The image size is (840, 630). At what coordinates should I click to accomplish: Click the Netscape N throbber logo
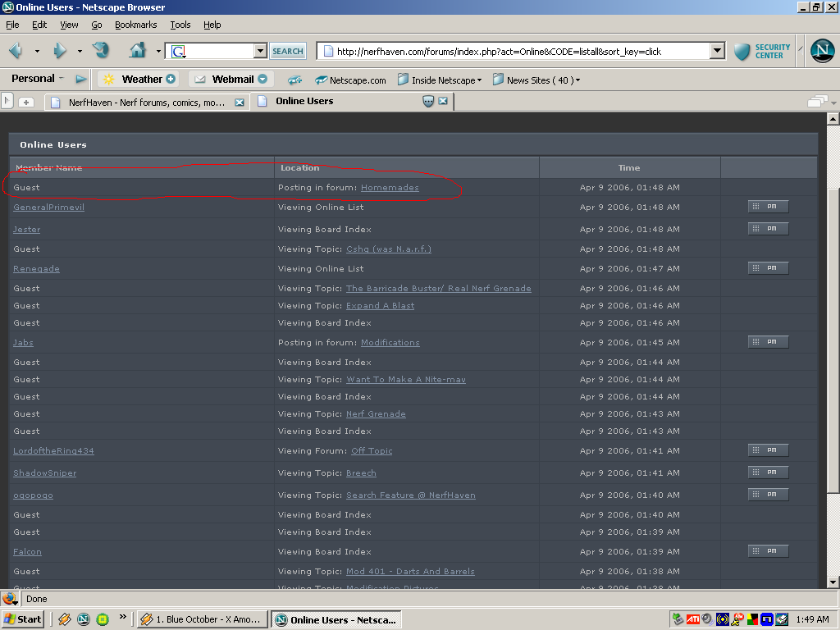(x=822, y=51)
